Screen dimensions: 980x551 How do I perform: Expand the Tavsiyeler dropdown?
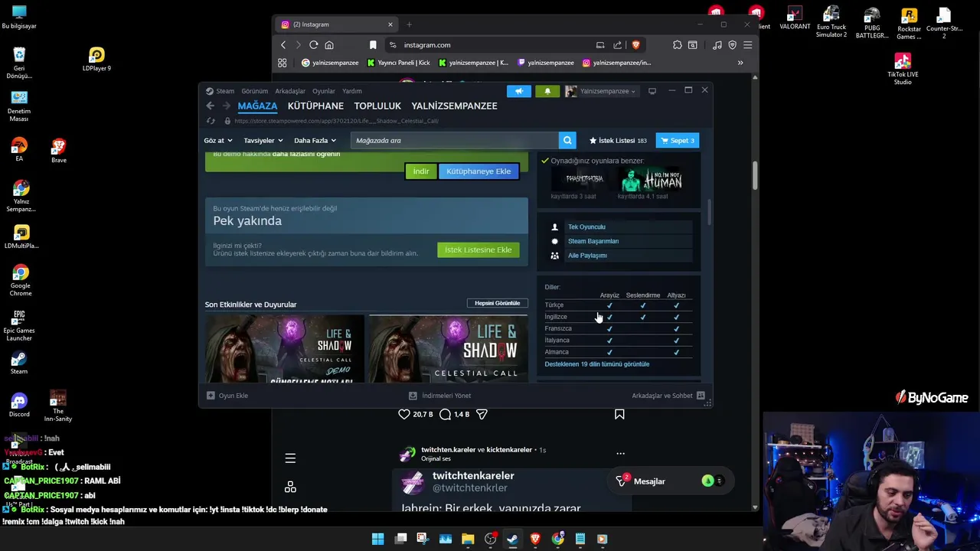tap(263, 141)
